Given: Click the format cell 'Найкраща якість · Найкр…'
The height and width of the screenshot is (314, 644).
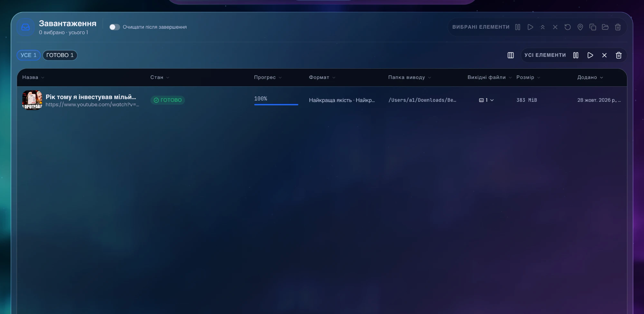Looking at the screenshot, I should coord(342,100).
